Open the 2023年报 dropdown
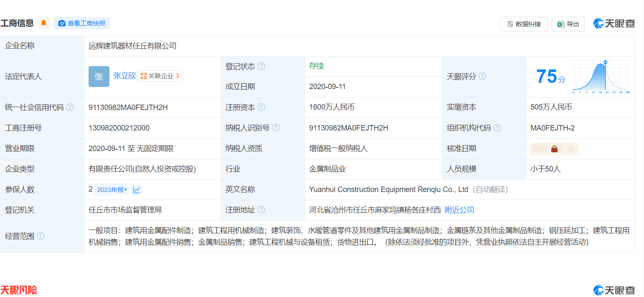 (112, 189)
